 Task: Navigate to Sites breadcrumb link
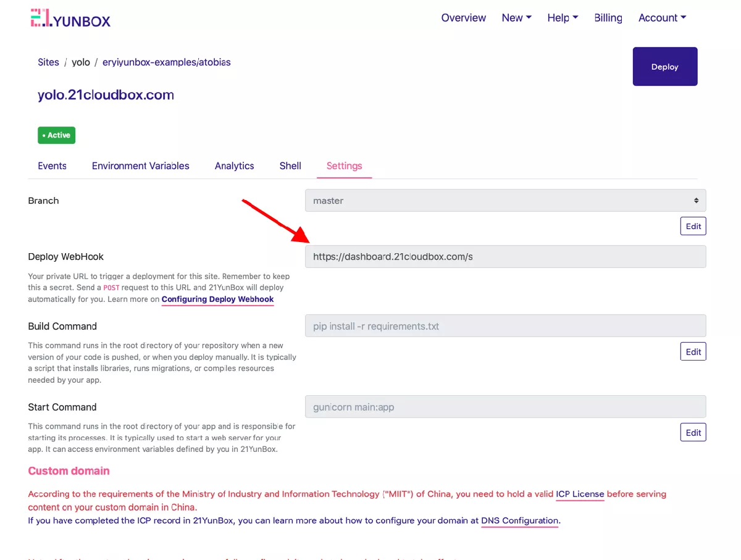(48, 62)
